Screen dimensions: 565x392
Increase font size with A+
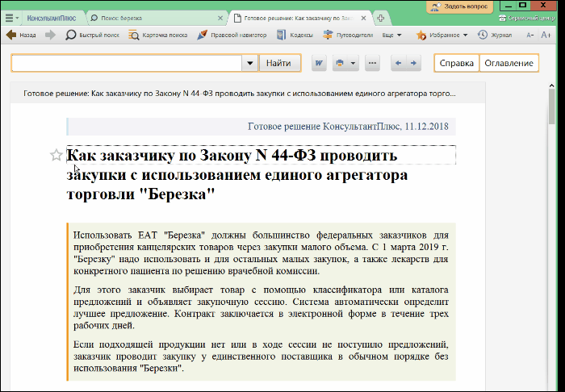pos(546,35)
